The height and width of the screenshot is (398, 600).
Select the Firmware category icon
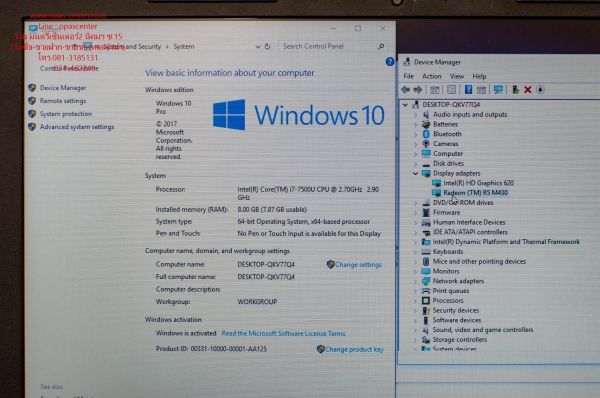pos(426,212)
